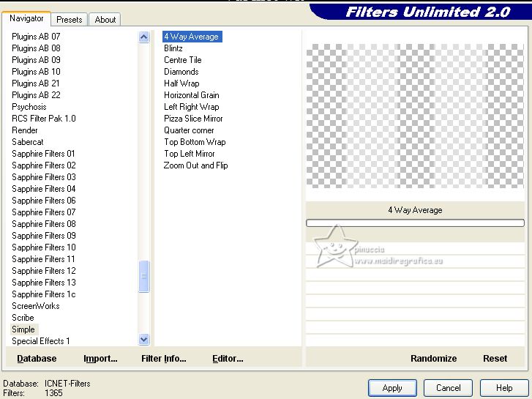Select Sapphire Filters 11

[43, 259]
